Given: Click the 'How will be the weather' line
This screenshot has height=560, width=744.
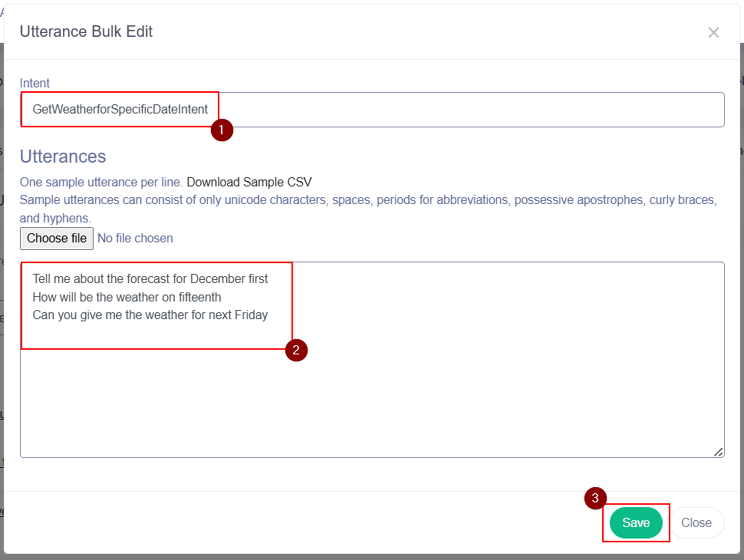Looking at the screenshot, I should pos(127,297).
